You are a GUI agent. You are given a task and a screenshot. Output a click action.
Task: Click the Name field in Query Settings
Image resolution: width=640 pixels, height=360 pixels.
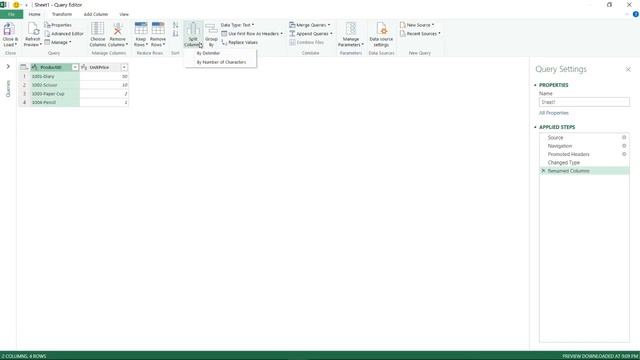[584, 102]
